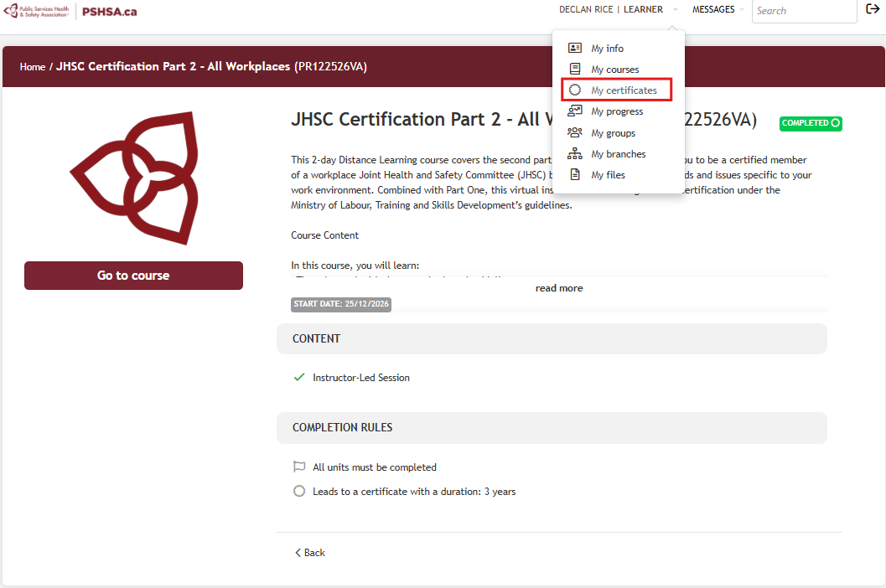Viewport: 886px width, 588px height.
Task: Open My files menu entry
Action: click(608, 175)
